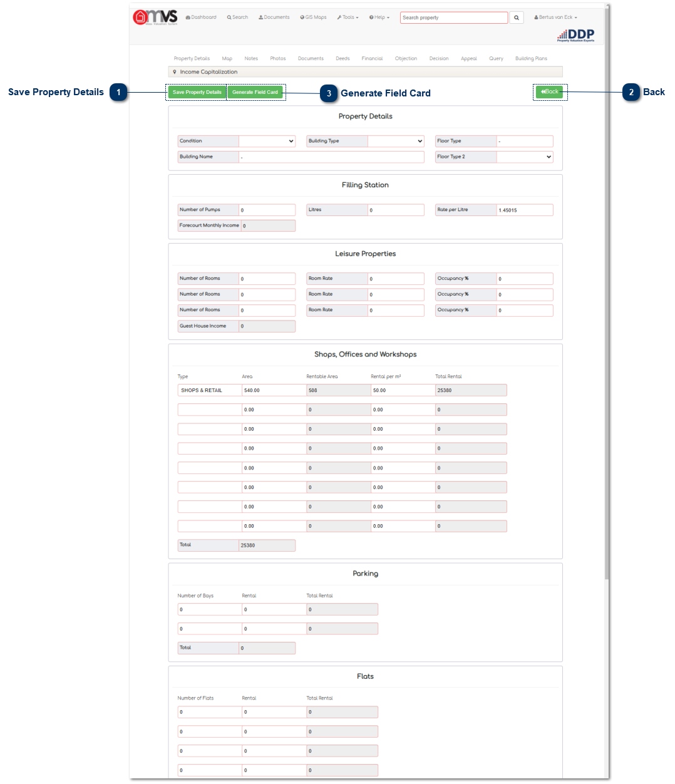Screen dimensions: 675x784
Task: Open the Search nav item
Action: (x=237, y=18)
